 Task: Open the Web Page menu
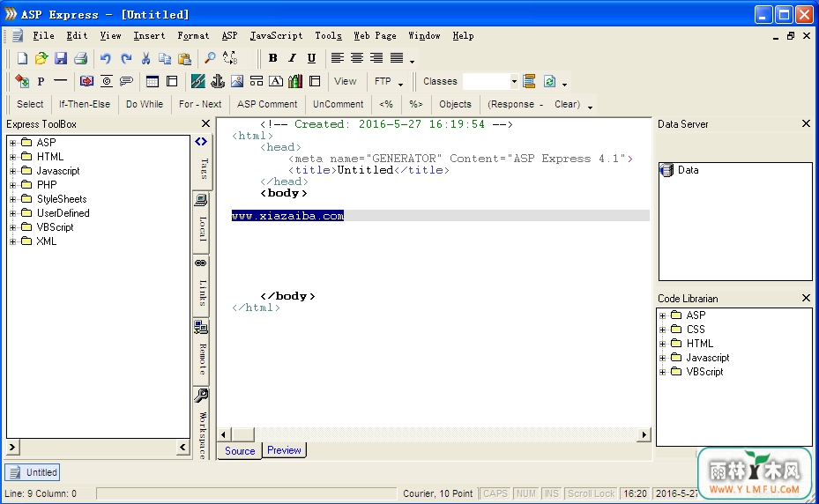coord(375,35)
